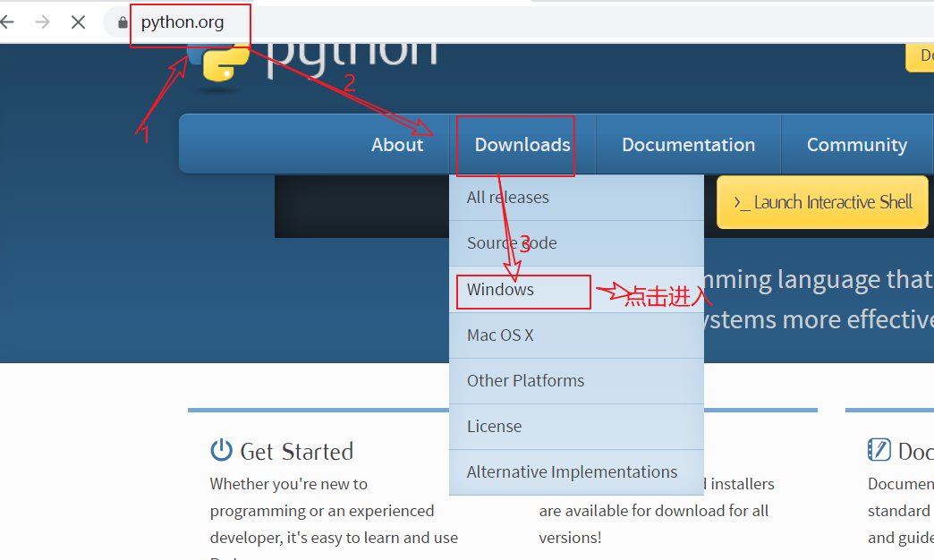
Task: Click the browser back arrow
Action: 6,22
